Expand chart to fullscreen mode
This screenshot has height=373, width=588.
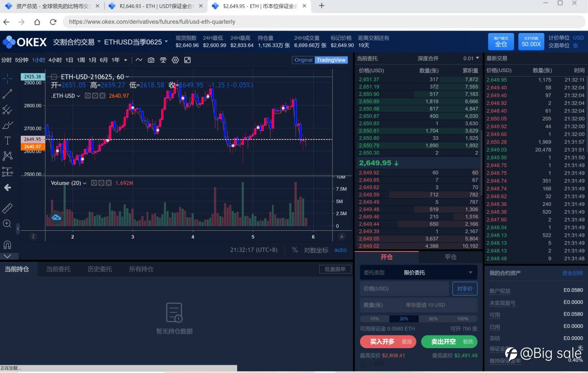[187, 60]
